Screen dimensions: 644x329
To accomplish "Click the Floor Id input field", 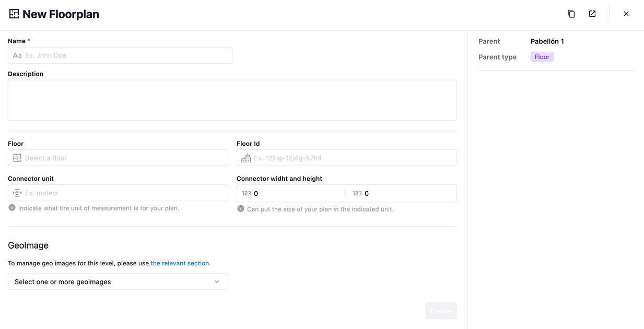I will point(353,158).
